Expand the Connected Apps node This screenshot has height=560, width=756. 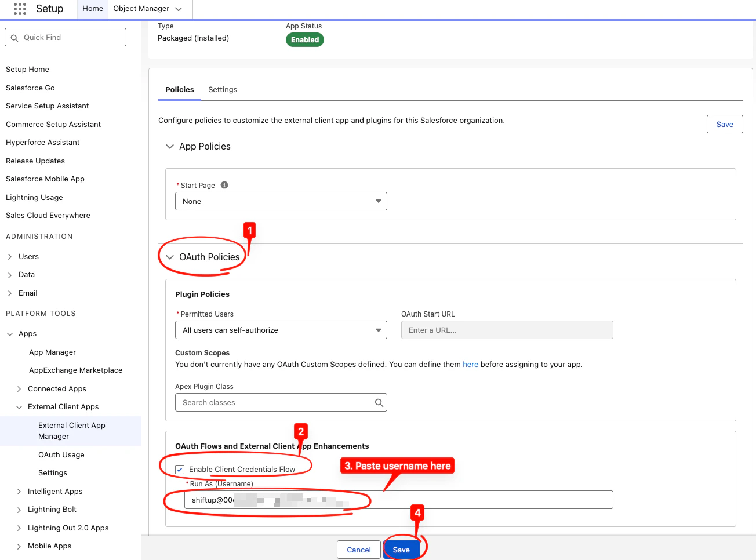click(x=19, y=389)
